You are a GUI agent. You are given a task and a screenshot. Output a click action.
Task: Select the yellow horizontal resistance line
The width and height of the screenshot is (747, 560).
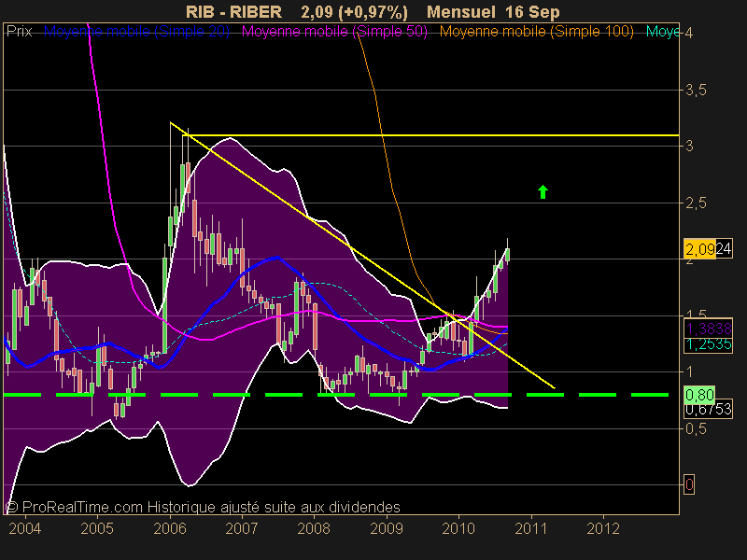(x=430, y=135)
